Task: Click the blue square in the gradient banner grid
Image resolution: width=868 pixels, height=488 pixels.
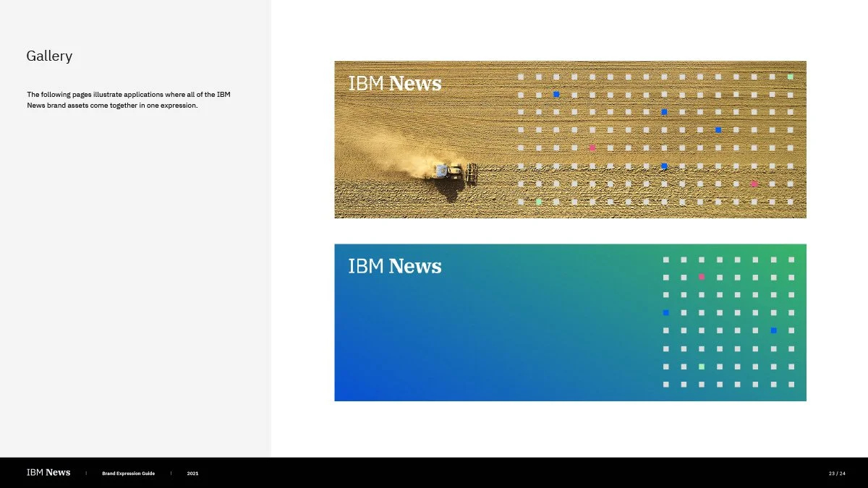Action: tap(665, 312)
